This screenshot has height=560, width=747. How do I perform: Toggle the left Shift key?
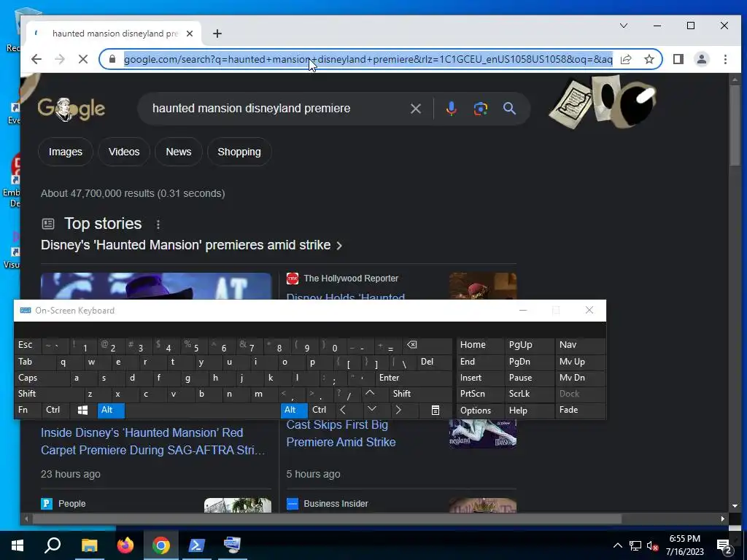49,394
